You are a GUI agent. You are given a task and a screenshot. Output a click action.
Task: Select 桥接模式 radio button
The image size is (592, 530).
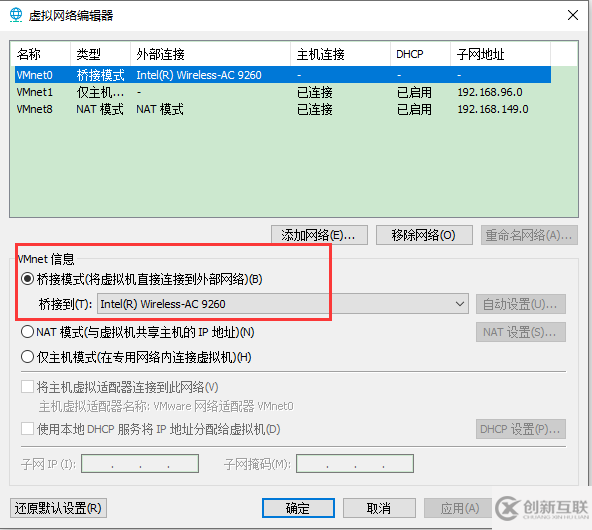(28, 279)
